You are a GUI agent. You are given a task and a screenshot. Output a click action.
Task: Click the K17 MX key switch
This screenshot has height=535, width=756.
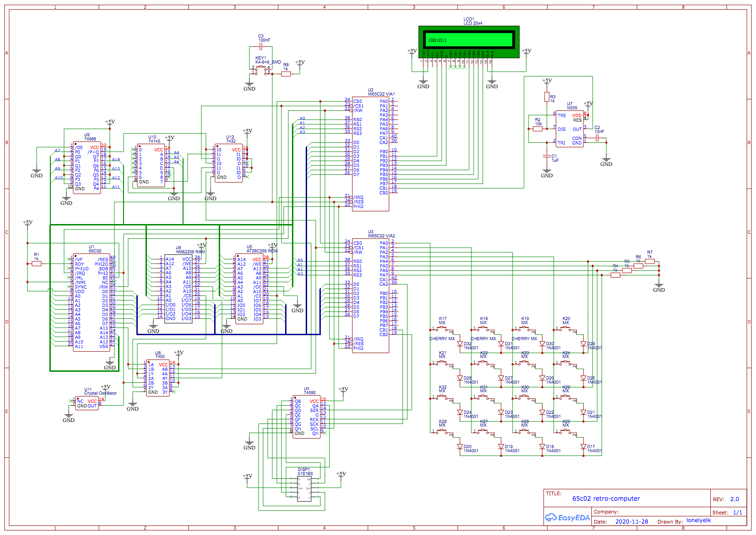click(x=442, y=329)
